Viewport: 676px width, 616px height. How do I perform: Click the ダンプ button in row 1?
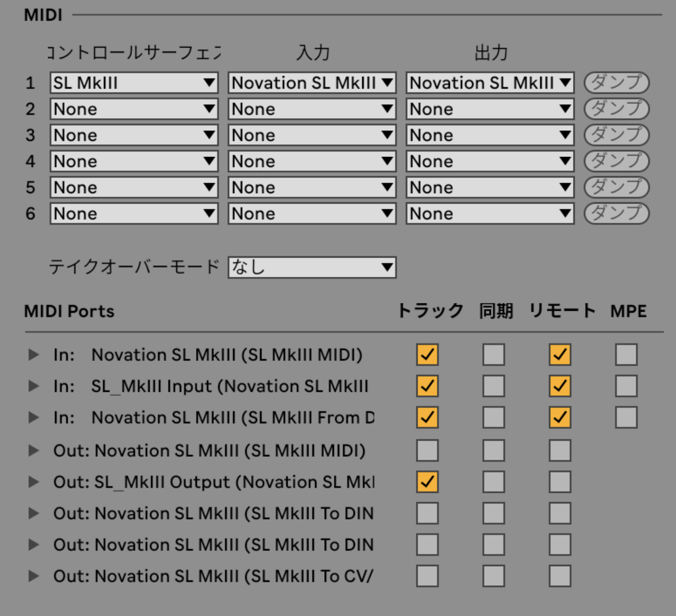[x=616, y=83]
